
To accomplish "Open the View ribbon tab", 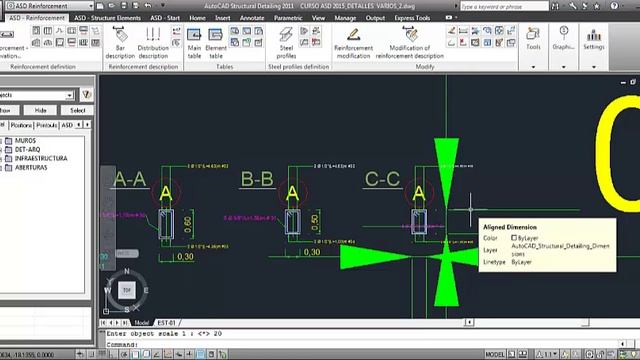I will pyautogui.click(x=318, y=18).
